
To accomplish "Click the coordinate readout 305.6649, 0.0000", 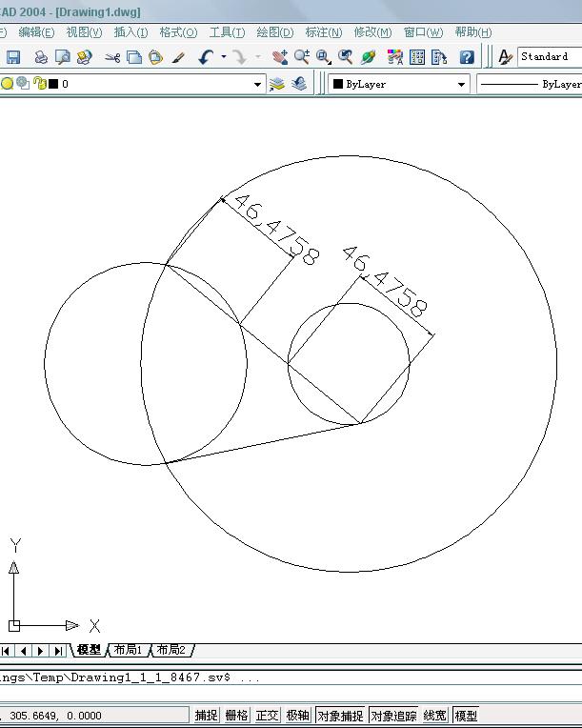I will 55,716.
